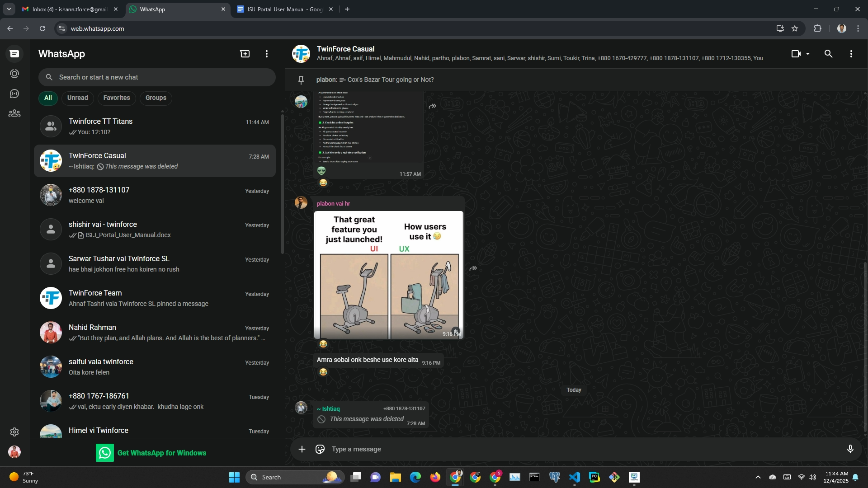Screen dimensions: 868x488
Task: Switch to the Gmail Inbox tab
Action: (x=68, y=9)
